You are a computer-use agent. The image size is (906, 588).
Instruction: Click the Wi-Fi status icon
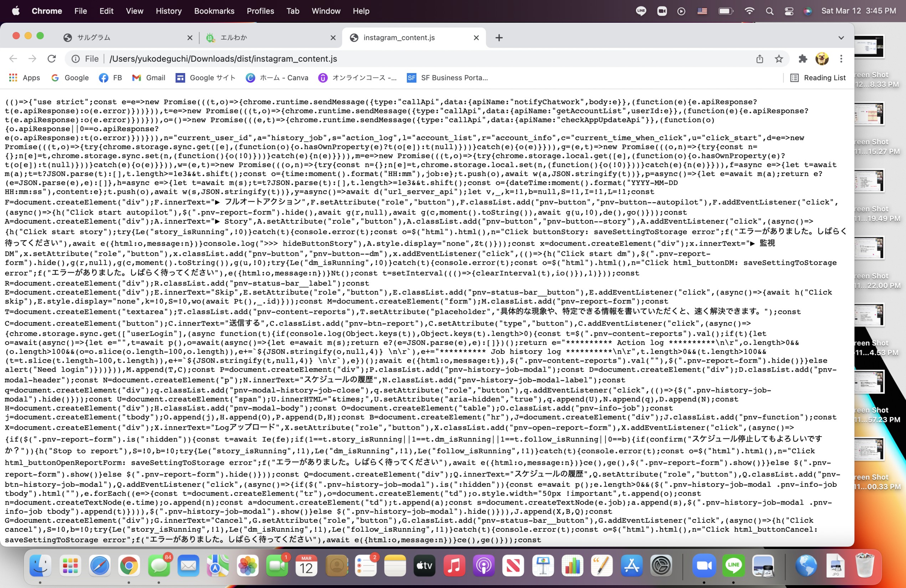click(x=749, y=11)
